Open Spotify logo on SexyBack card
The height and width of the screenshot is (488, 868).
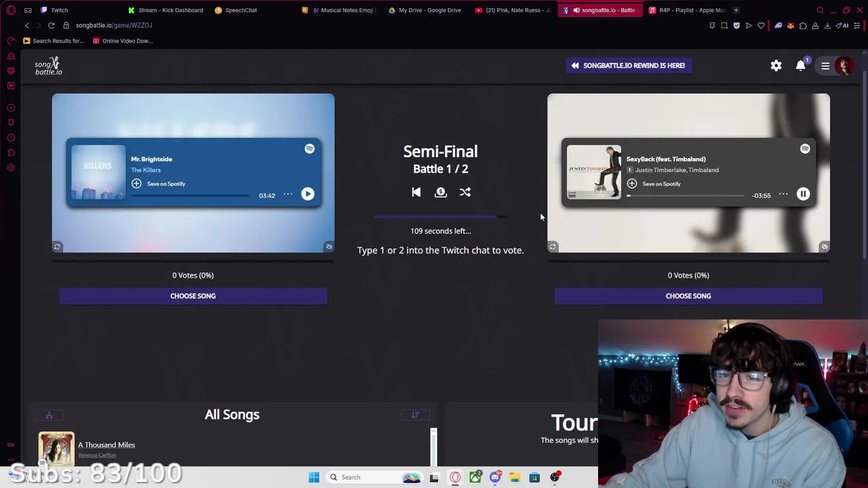[805, 148]
